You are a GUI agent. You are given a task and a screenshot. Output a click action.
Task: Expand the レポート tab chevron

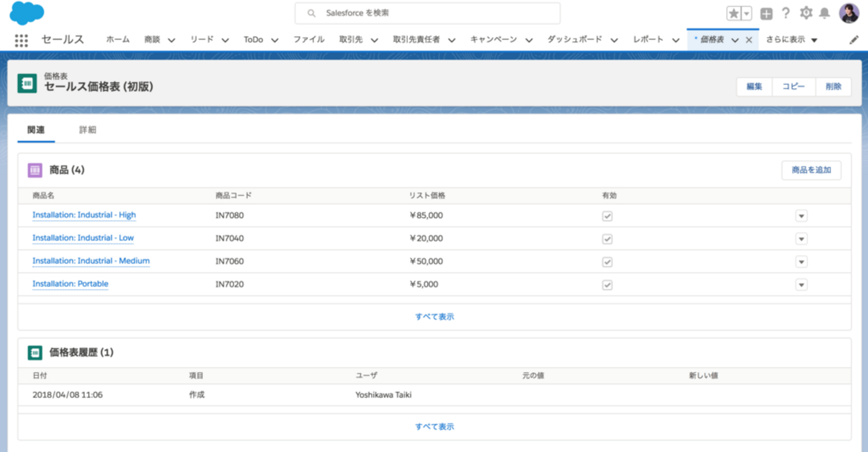676,40
